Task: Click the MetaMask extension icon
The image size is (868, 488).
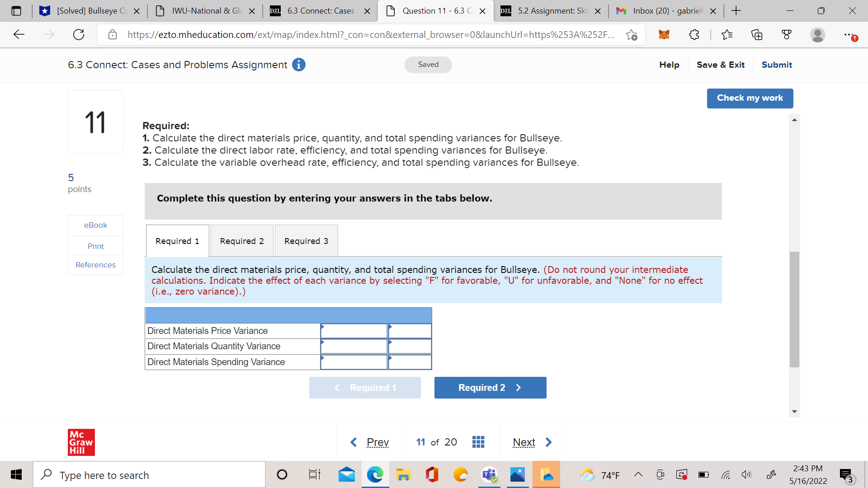Action: click(x=663, y=34)
